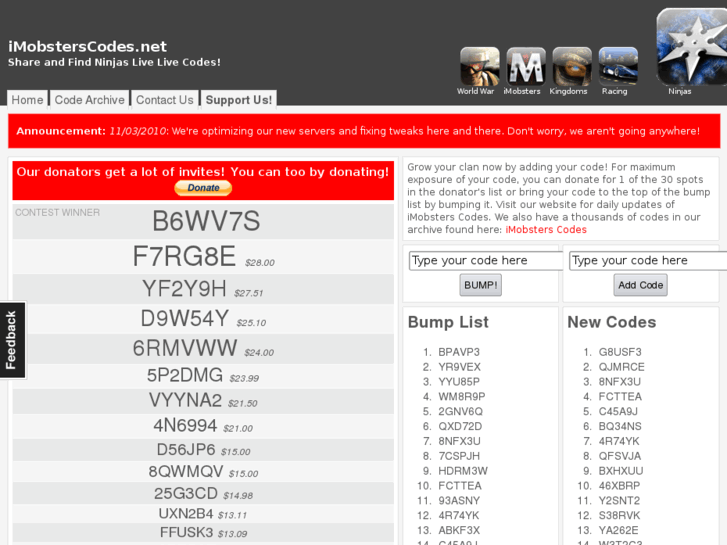
Task: Open the Kingdoms game icon
Action: (572, 67)
